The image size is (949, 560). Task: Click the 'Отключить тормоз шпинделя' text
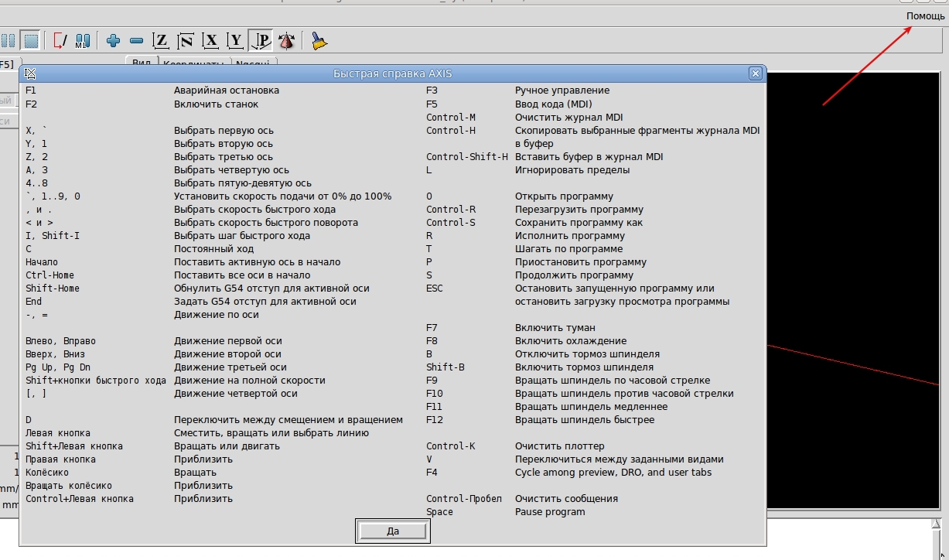[588, 354]
